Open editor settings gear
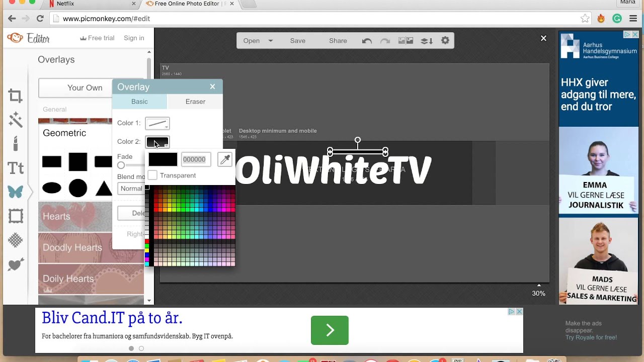 (x=445, y=41)
